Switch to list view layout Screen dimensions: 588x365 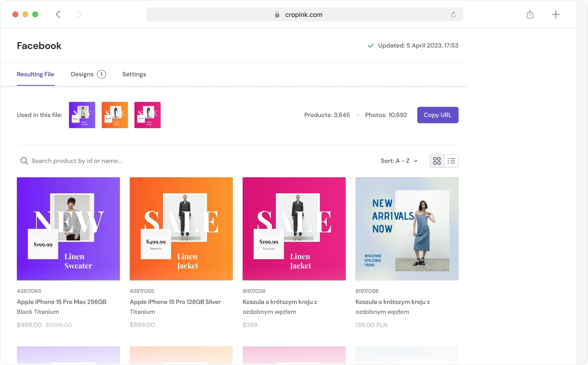pos(451,161)
